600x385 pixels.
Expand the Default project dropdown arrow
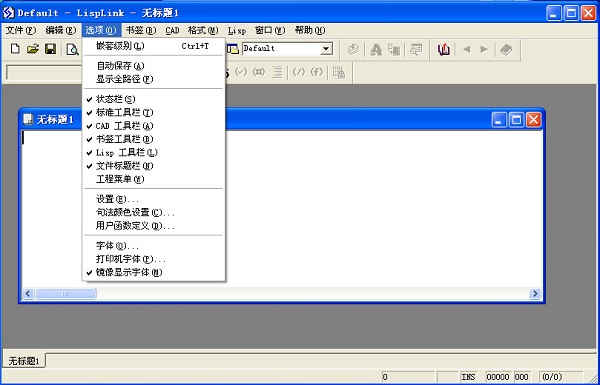(x=326, y=49)
